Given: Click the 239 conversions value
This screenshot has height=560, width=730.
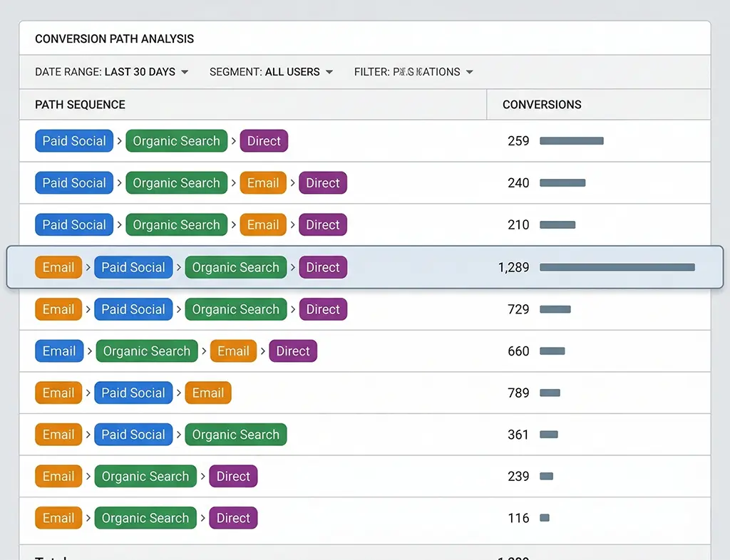Looking at the screenshot, I should tap(518, 476).
